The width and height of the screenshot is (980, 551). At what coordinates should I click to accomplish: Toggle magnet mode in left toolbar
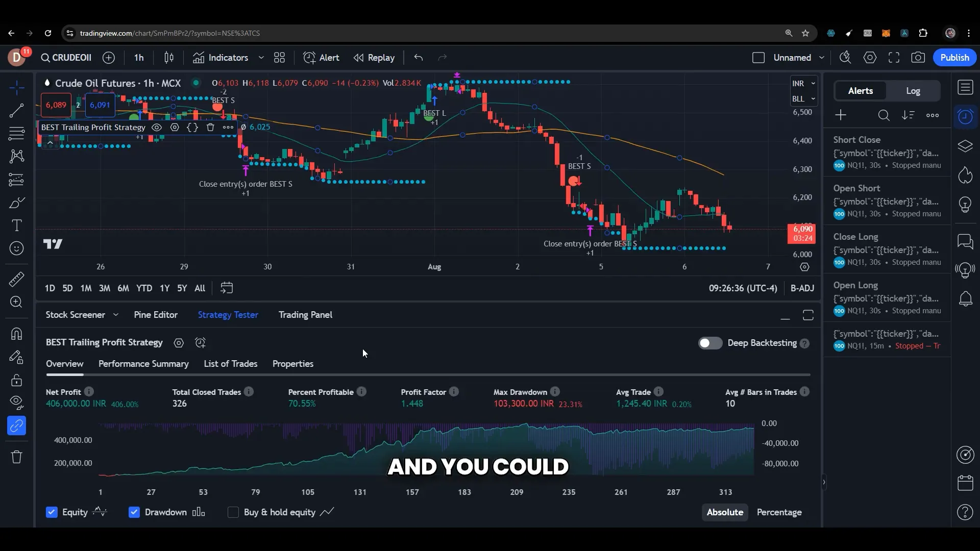pos(16,334)
